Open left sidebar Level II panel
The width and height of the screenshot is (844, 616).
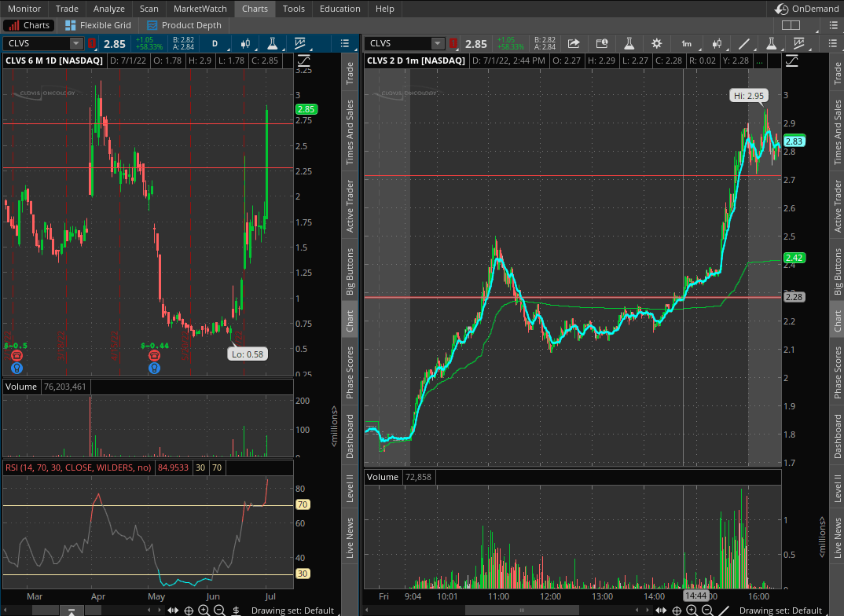(x=350, y=488)
